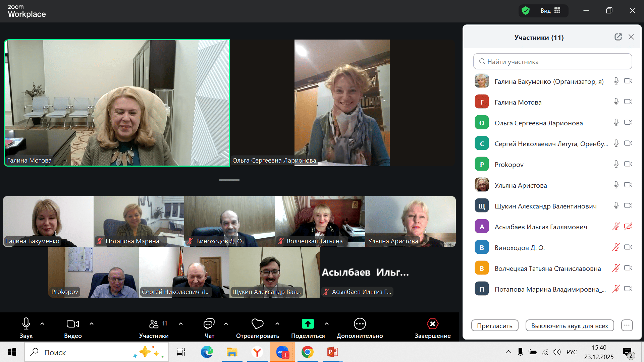This screenshot has width=644, height=362.
Task: Open the Вид view menu
Action: point(550,11)
